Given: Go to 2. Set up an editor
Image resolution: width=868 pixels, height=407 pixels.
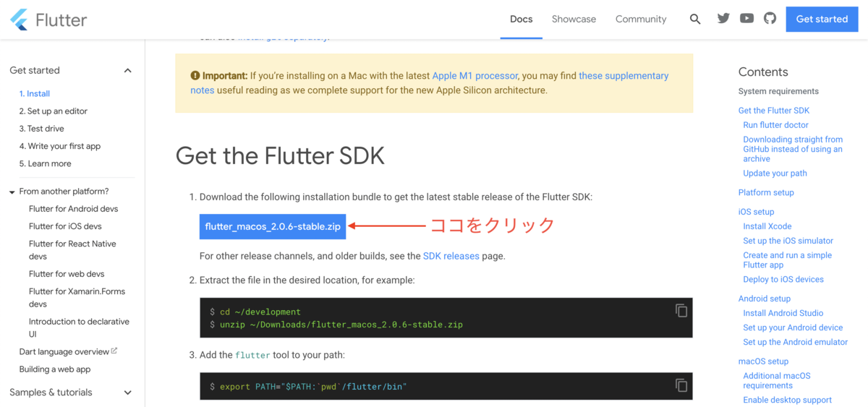Looking at the screenshot, I should point(54,111).
